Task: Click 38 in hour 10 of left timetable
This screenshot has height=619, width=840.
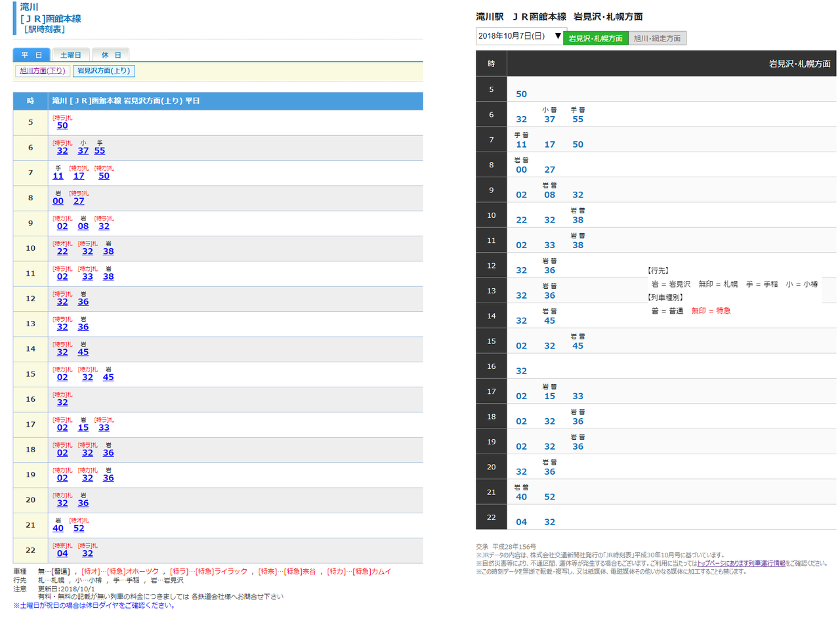Action: tap(108, 251)
